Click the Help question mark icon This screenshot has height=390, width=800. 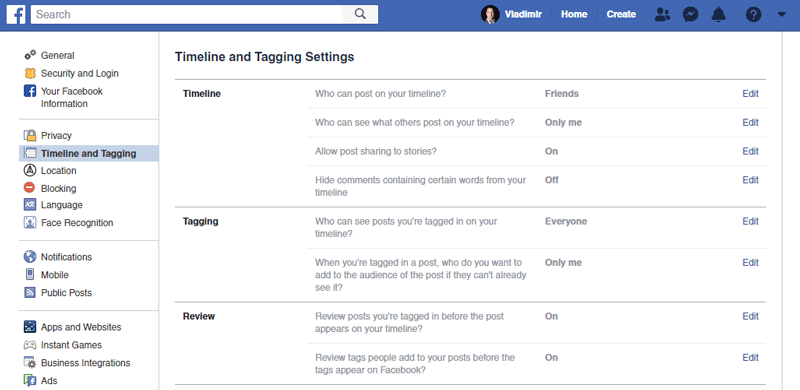753,14
